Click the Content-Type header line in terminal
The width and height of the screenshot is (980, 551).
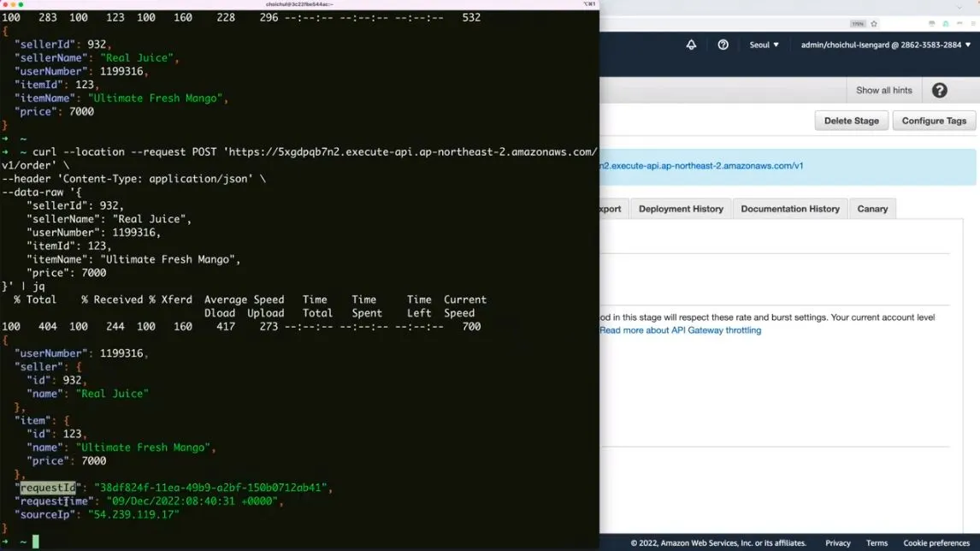(133, 179)
